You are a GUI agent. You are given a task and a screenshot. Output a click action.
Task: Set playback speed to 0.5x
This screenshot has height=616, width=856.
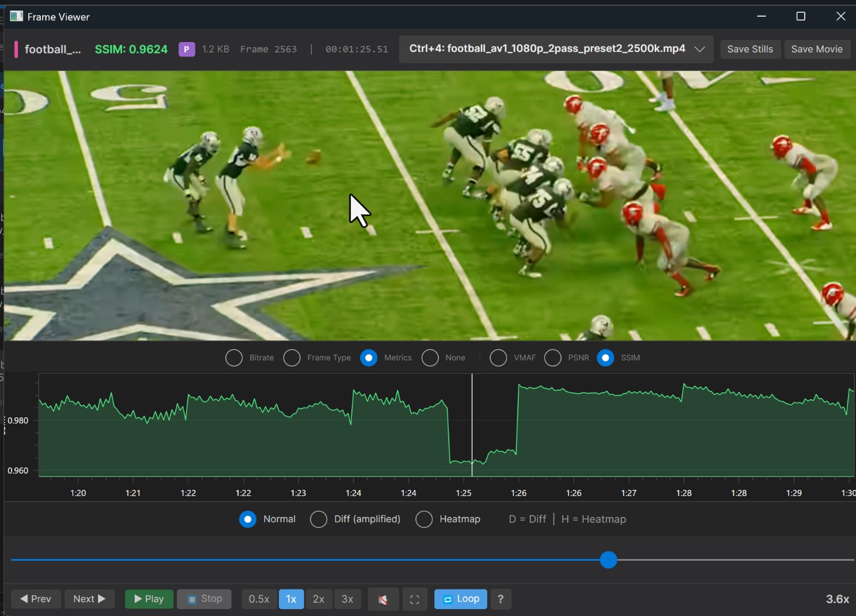pos(259,599)
